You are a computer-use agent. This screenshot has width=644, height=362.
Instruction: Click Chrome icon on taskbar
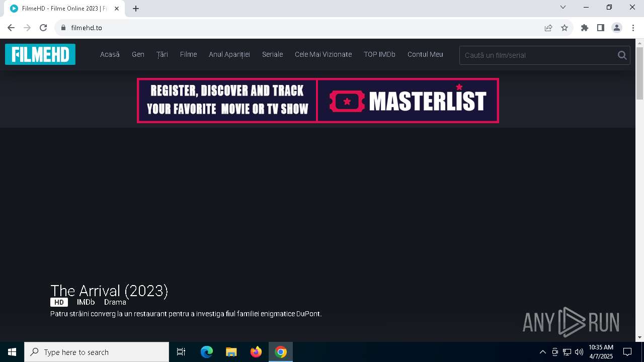click(281, 352)
